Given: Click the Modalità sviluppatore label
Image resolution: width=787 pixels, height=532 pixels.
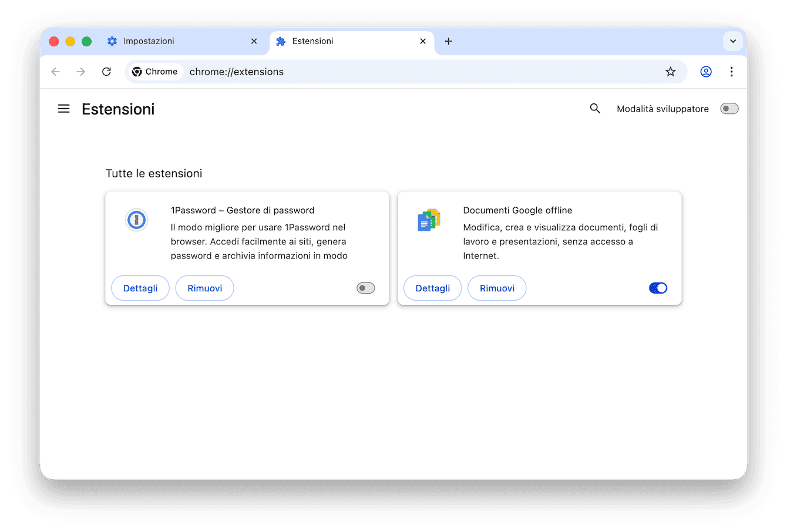Looking at the screenshot, I should (662, 109).
